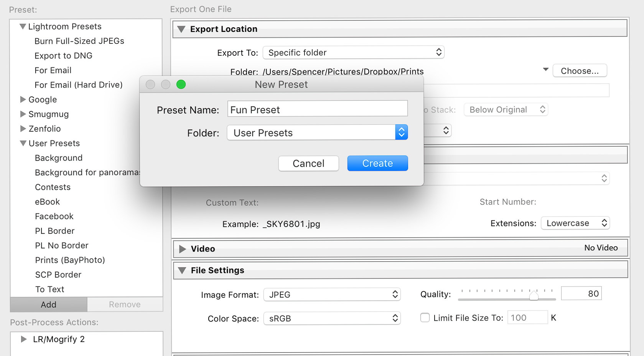Open the Color Space sRGB dropdown
This screenshot has width=644, height=356.
tap(332, 318)
